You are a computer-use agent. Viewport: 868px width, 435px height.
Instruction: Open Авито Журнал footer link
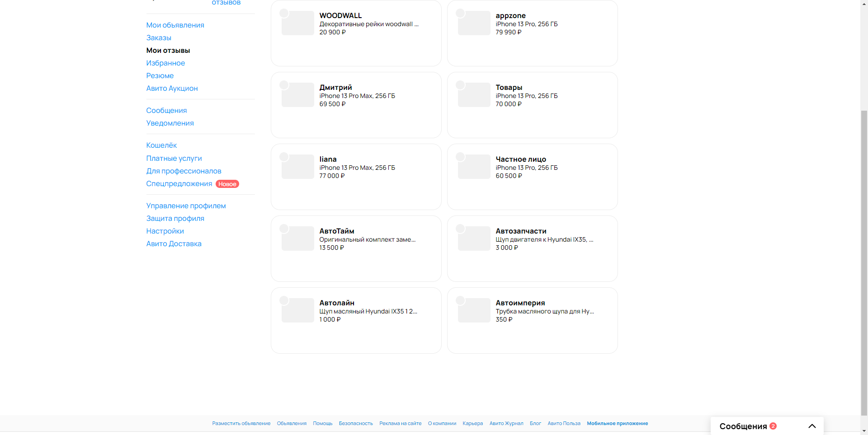[x=506, y=423]
